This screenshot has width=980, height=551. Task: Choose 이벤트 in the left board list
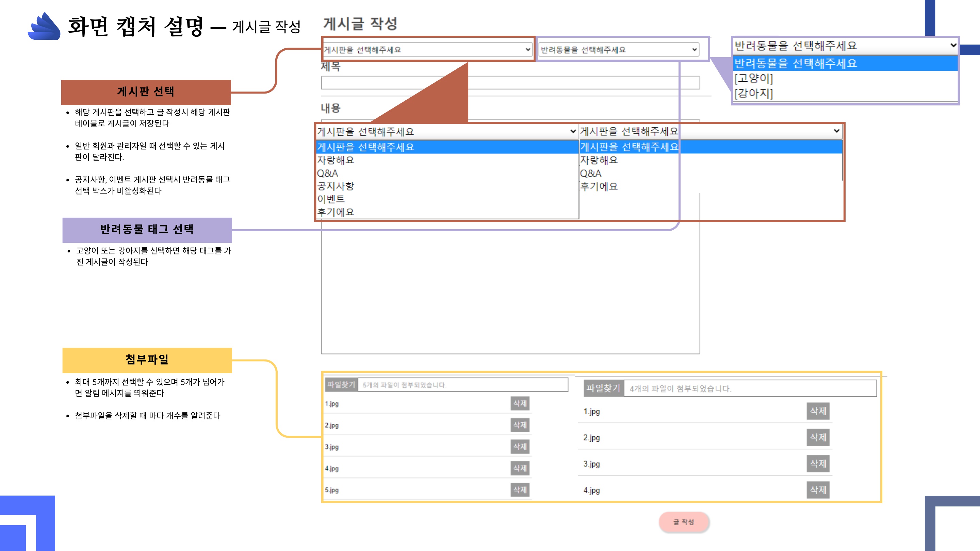[x=331, y=199]
